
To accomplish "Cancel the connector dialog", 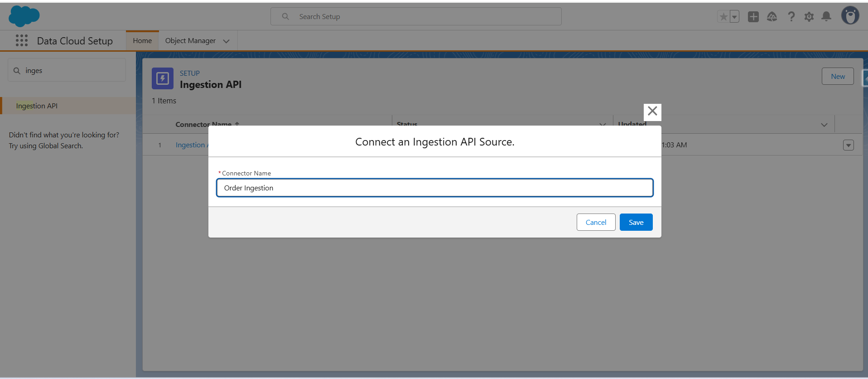I will pyautogui.click(x=596, y=222).
